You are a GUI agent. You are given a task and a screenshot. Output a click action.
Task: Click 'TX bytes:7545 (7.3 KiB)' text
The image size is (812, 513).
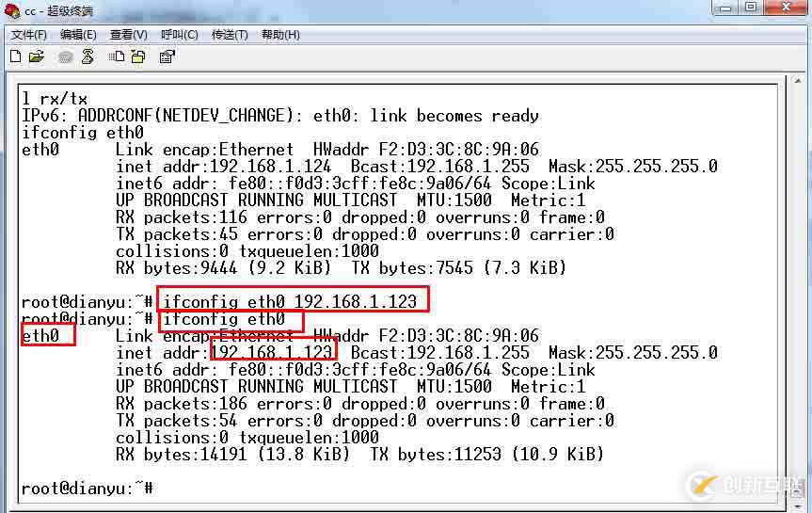(459, 268)
